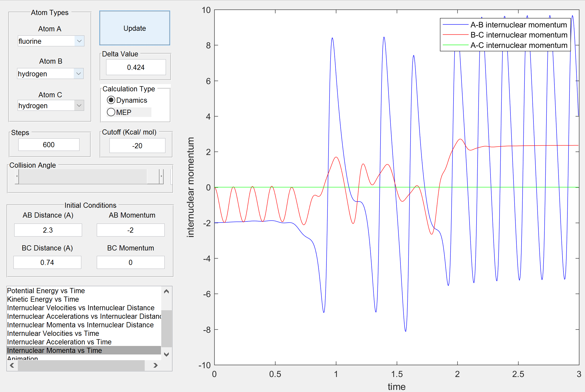Image resolution: width=585 pixels, height=392 pixels.
Task: Click the Delta Value input field
Action: pos(136,67)
